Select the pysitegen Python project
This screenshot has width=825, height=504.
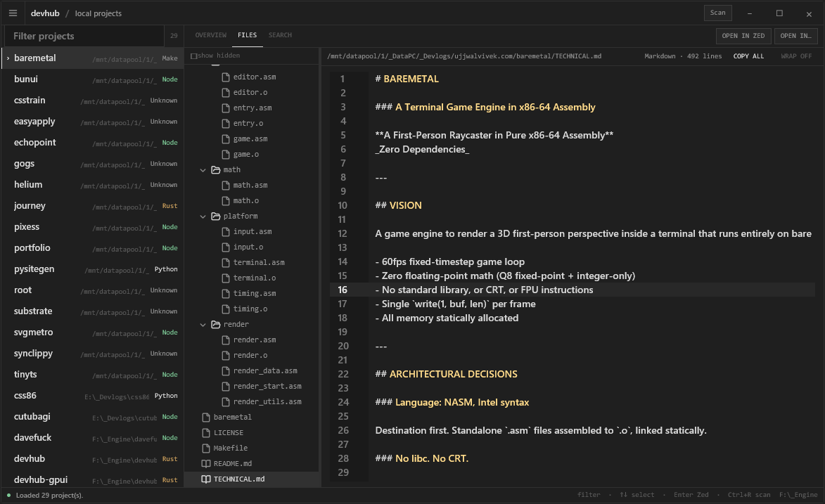click(92, 269)
